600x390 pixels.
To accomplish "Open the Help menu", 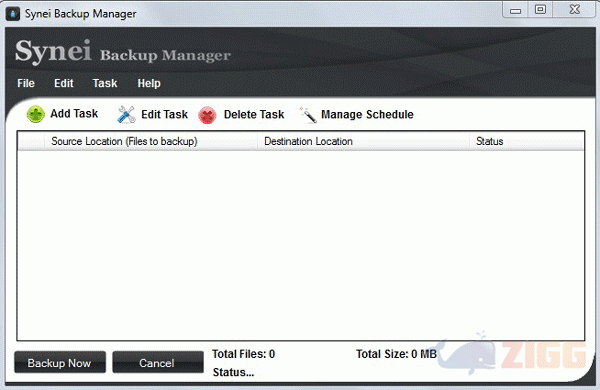I will [x=149, y=83].
